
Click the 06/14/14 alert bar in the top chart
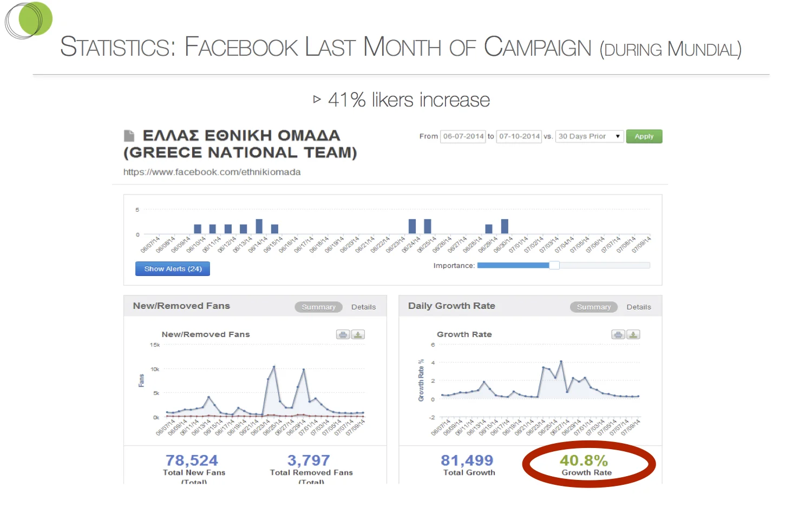[259, 226]
